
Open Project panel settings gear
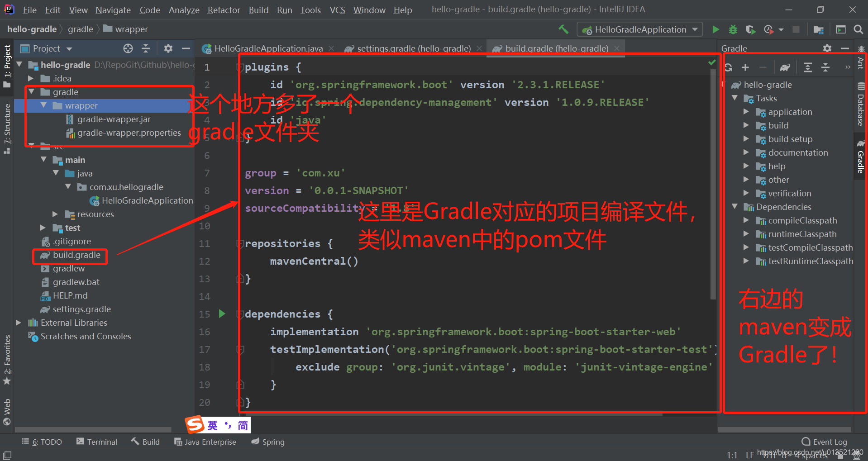(x=168, y=48)
